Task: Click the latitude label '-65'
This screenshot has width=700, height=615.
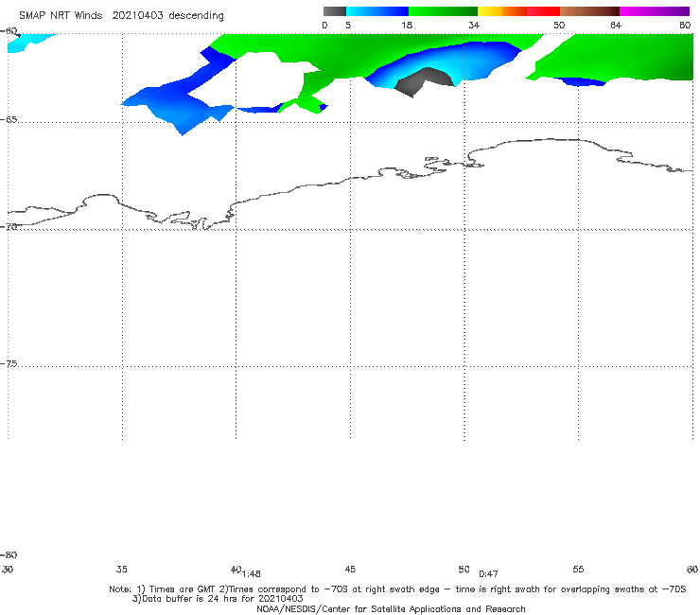Action: click(x=9, y=120)
